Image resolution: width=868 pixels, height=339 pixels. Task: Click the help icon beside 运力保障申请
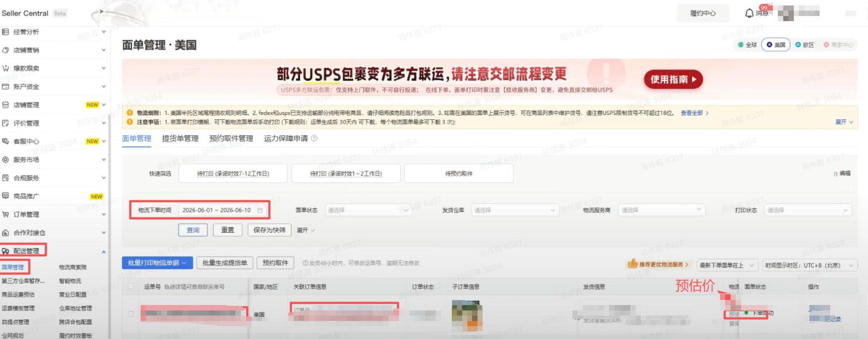[x=314, y=138]
